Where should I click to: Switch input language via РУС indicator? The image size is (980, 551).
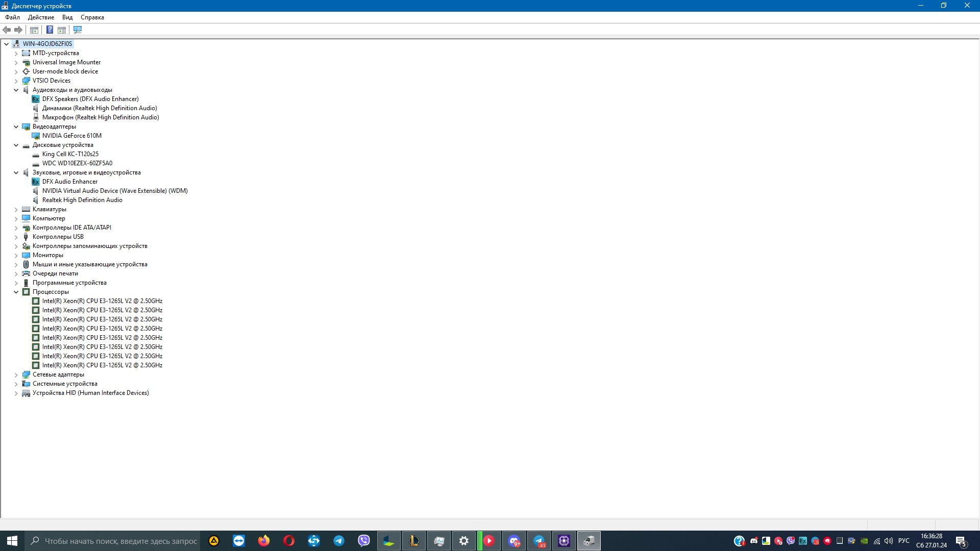click(x=904, y=541)
